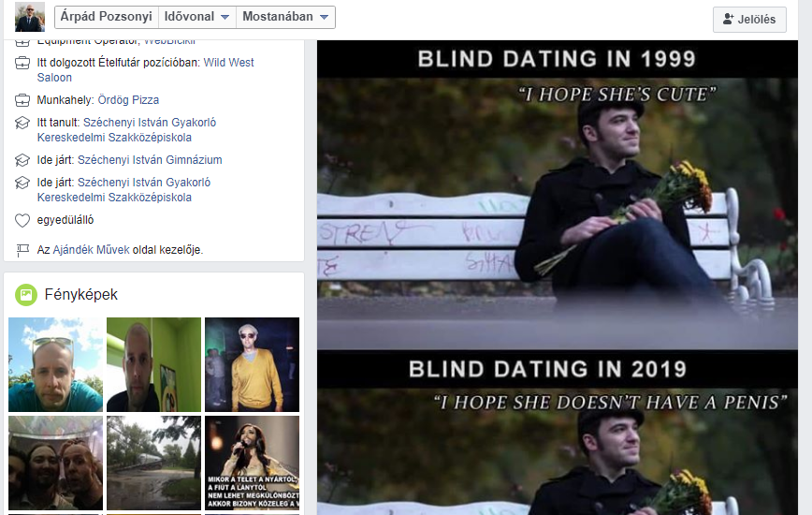
Task: Click the briefcase icon beside Wild West Saloon
Action: point(22,64)
